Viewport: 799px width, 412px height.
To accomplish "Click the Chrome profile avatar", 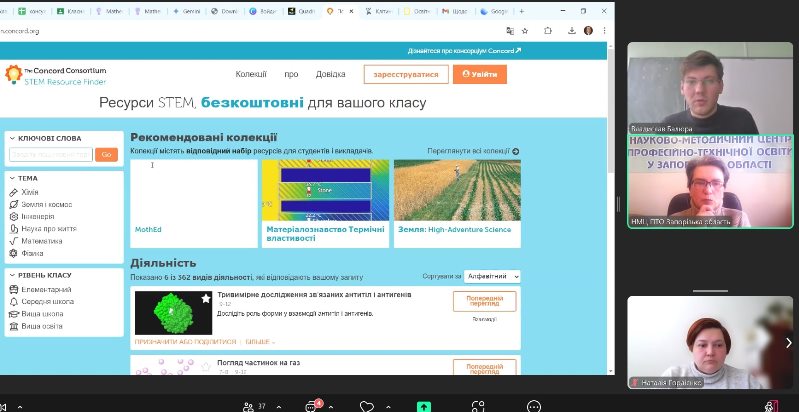I will pyautogui.click(x=588, y=31).
